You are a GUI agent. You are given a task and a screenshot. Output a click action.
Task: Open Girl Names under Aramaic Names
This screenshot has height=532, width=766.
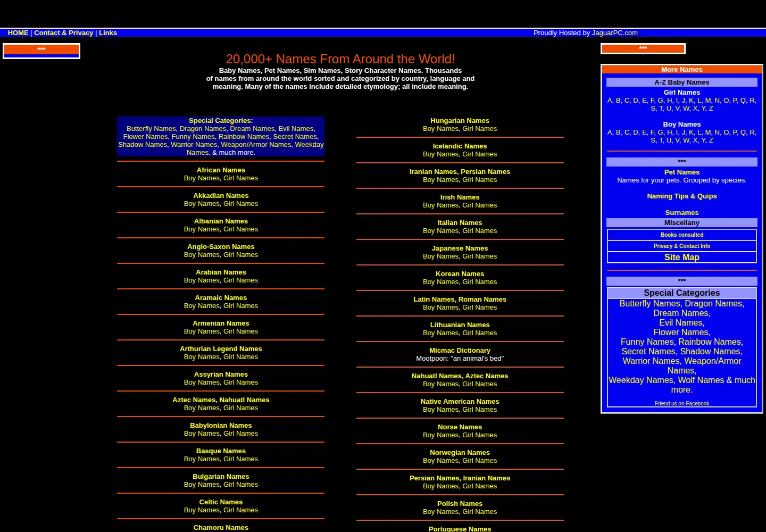[x=240, y=306]
